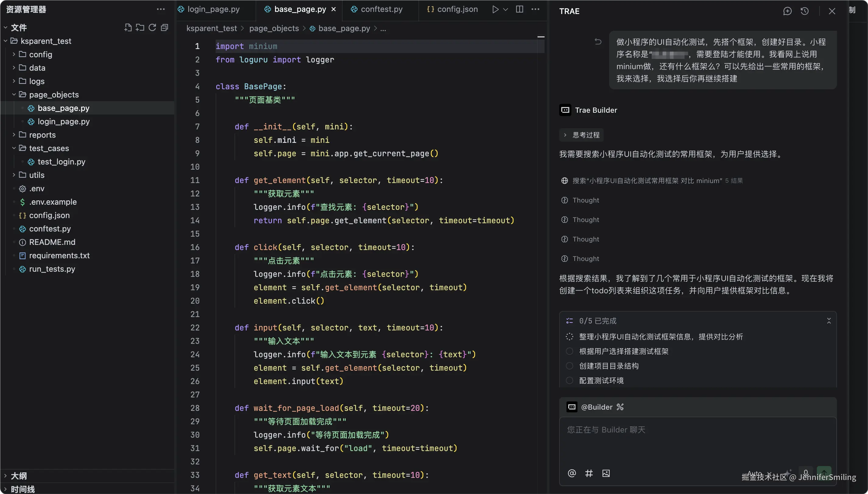Collapse the page_objects folder
Screen dimensions: 868x494
[x=14, y=94]
